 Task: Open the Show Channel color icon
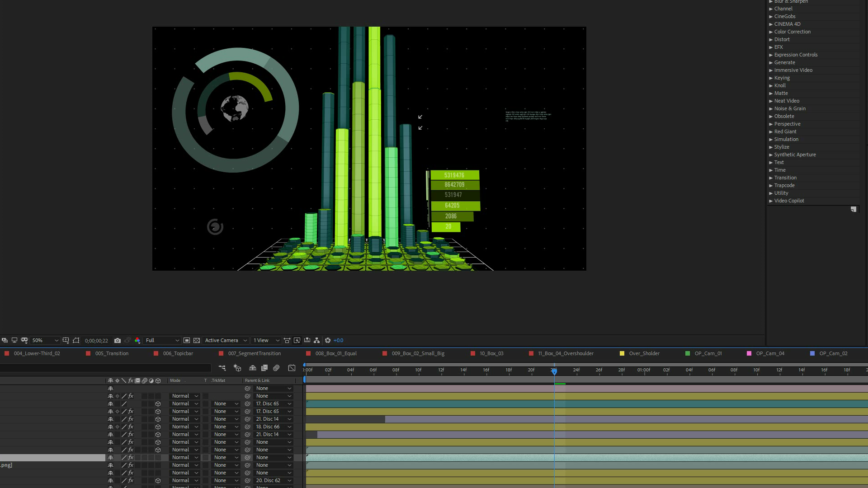pyautogui.click(x=137, y=341)
